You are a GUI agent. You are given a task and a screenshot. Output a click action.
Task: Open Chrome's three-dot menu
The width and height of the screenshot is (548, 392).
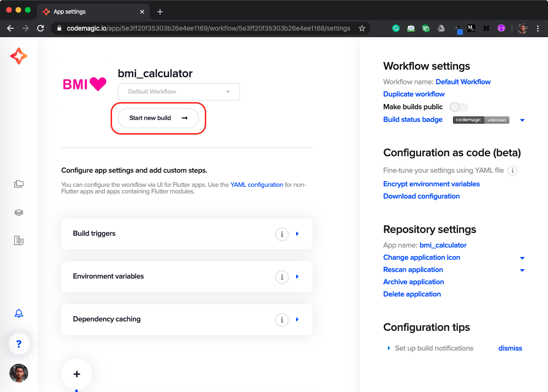(538, 28)
